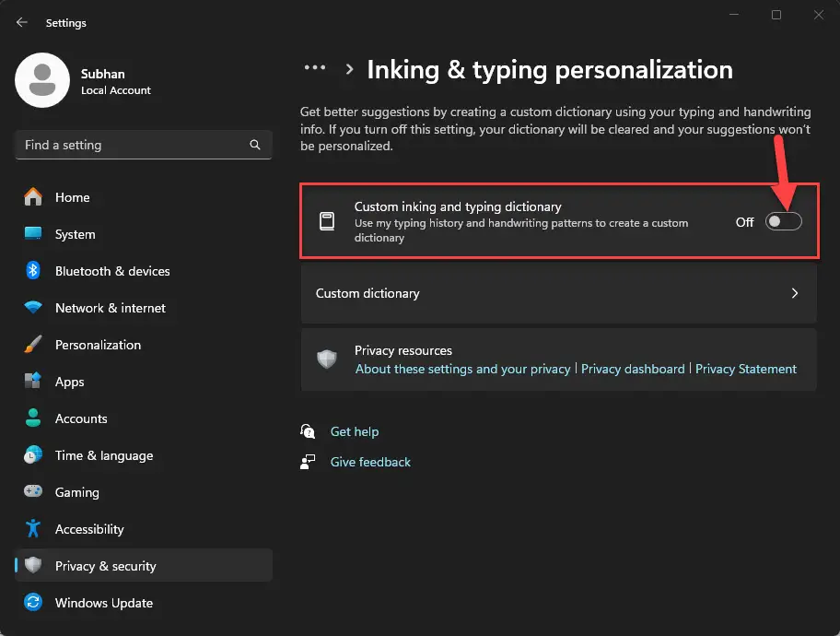Click the breadcrumb chevron separator
Image resolution: width=840 pixels, height=636 pixels.
point(349,69)
